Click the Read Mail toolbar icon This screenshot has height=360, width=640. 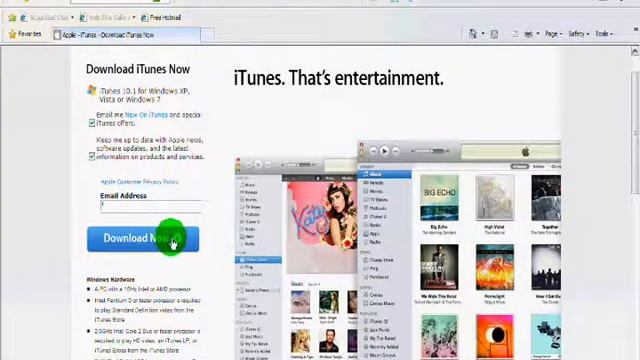[515, 34]
